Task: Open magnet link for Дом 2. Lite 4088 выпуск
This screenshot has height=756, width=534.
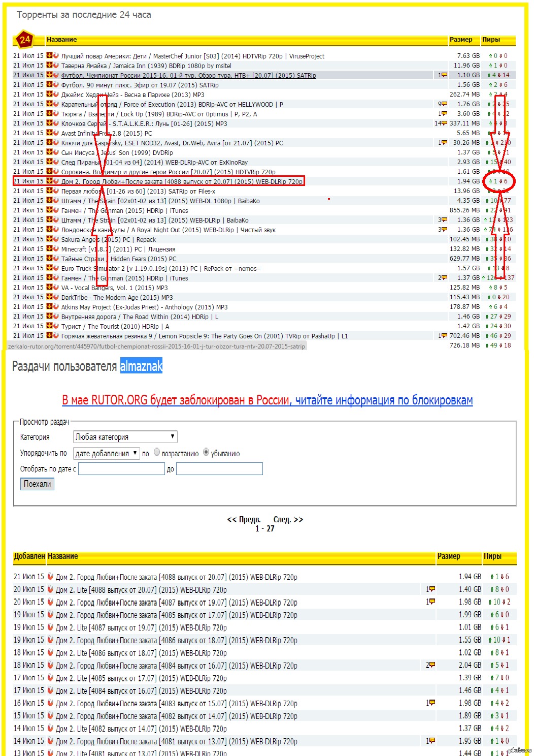Action: click(x=50, y=589)
